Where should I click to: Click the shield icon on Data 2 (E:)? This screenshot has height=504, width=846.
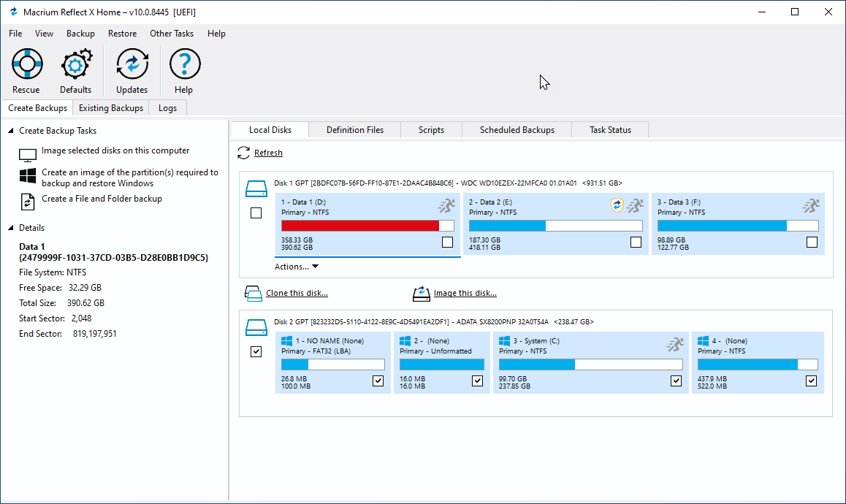click(x=617, y=205)
